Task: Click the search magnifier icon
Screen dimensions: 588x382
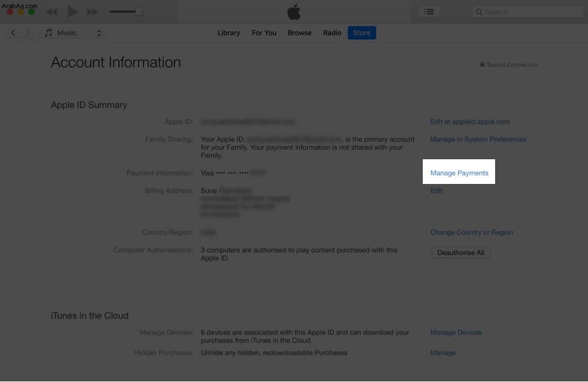Action: pos(479,12)
